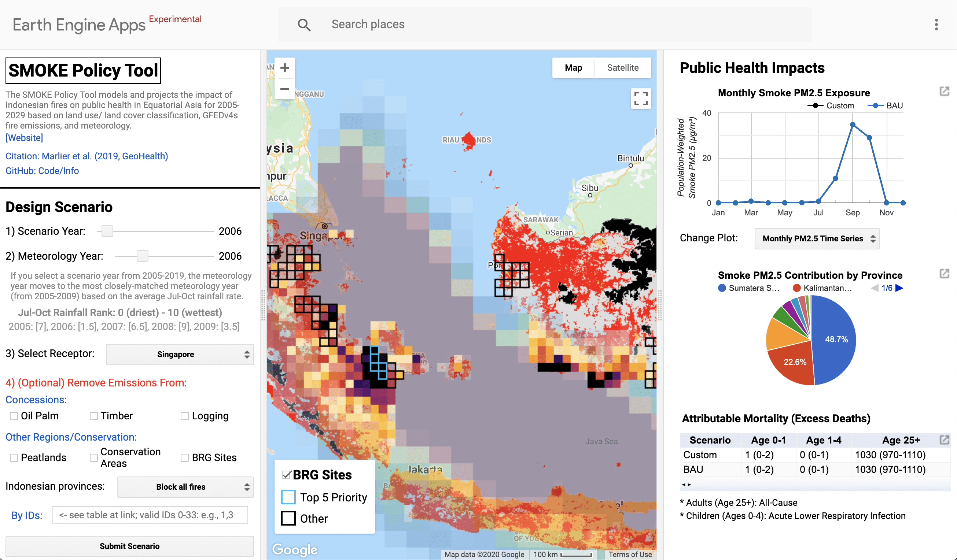Open GitHub Code/Info link
957x560 pixels.
(42, 171)
